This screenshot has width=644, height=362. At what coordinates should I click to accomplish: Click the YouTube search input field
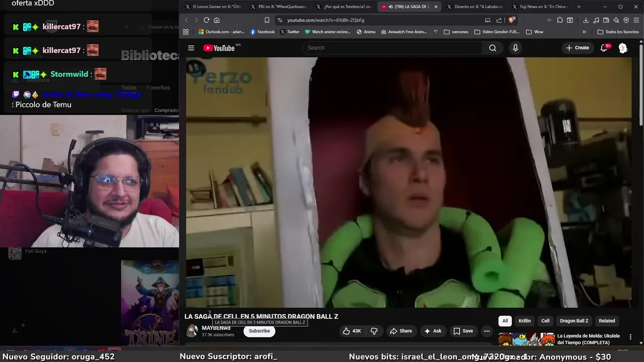point(392,48)
